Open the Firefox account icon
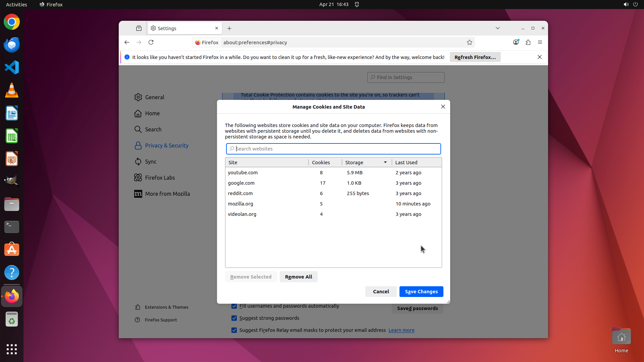Image resolution: width=644 pixels, height=362 pixels. tap(516, 42)
